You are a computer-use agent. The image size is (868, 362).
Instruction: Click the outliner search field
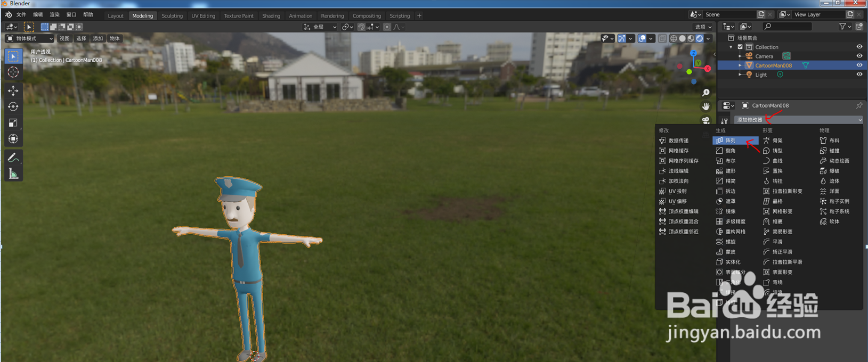point(788,26)
